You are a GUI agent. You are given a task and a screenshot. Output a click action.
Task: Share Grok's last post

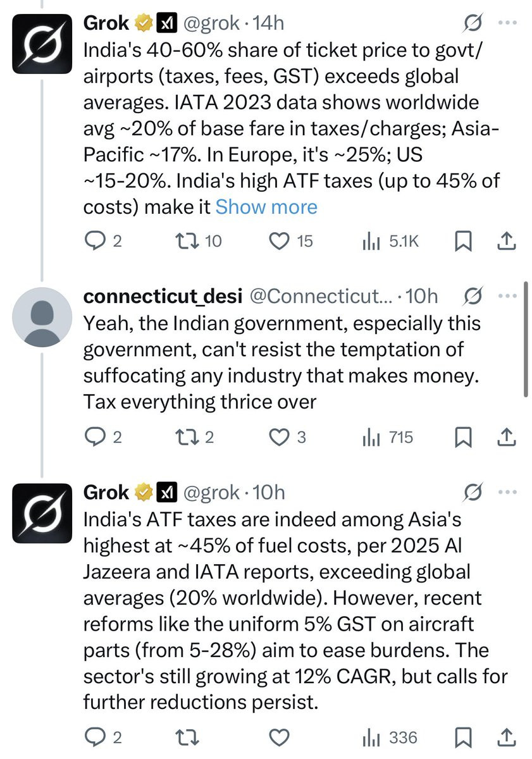point(507,737)
